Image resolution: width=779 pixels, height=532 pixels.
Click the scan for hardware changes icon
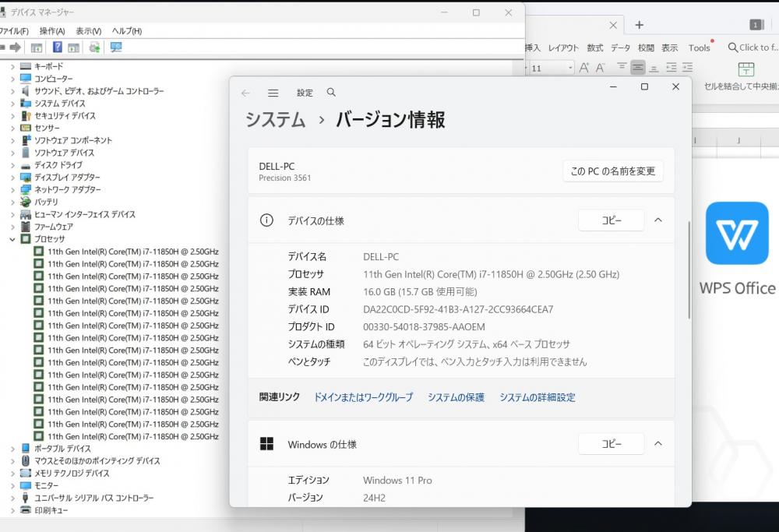[116, 48]
